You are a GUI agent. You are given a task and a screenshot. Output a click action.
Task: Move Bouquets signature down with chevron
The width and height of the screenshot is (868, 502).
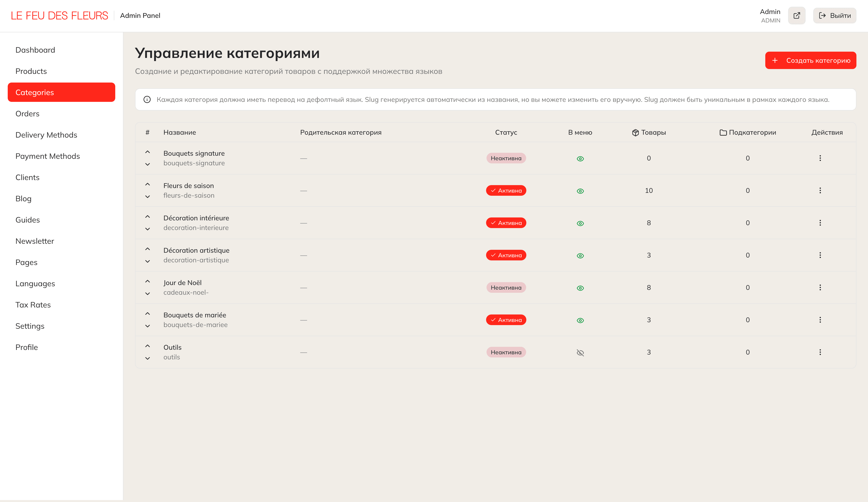[x=148, y=164]
